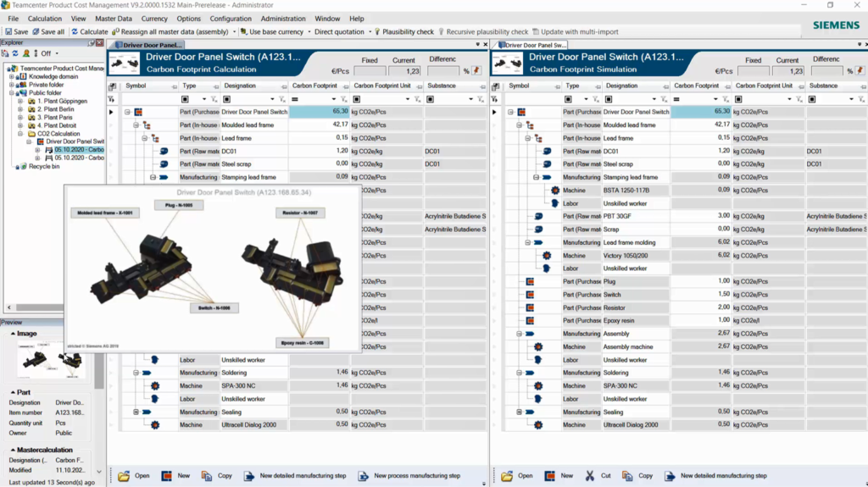
Task: Click the raw material icon for PBT 30GF row
Action: (x=538, y=216)
